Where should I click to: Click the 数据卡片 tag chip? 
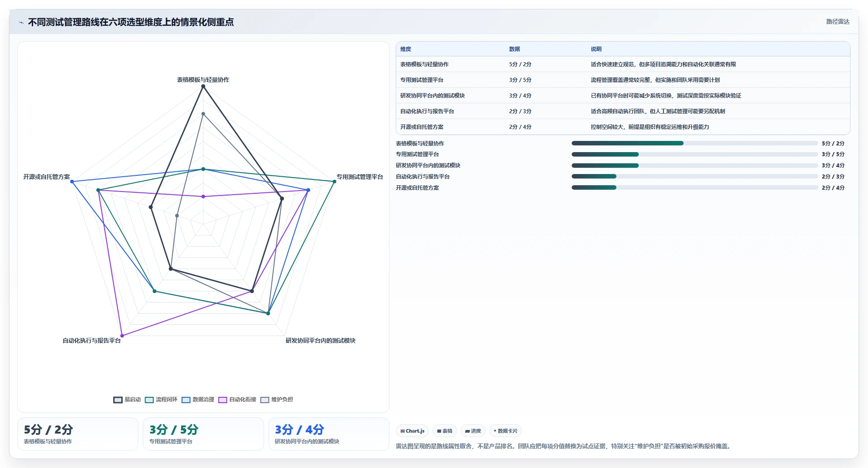505,431
